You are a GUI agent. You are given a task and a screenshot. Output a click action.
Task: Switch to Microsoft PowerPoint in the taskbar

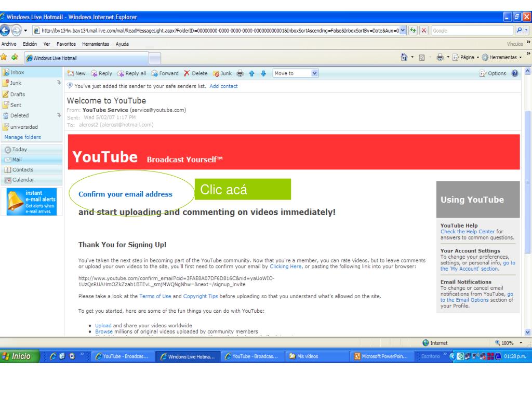coord(381,356)
